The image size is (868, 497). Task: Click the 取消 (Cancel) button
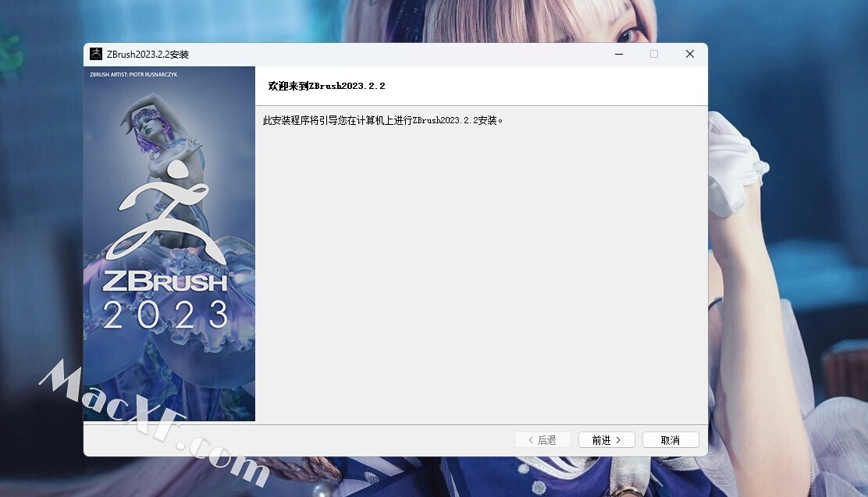pyautogui.click(x=671, y=440)
